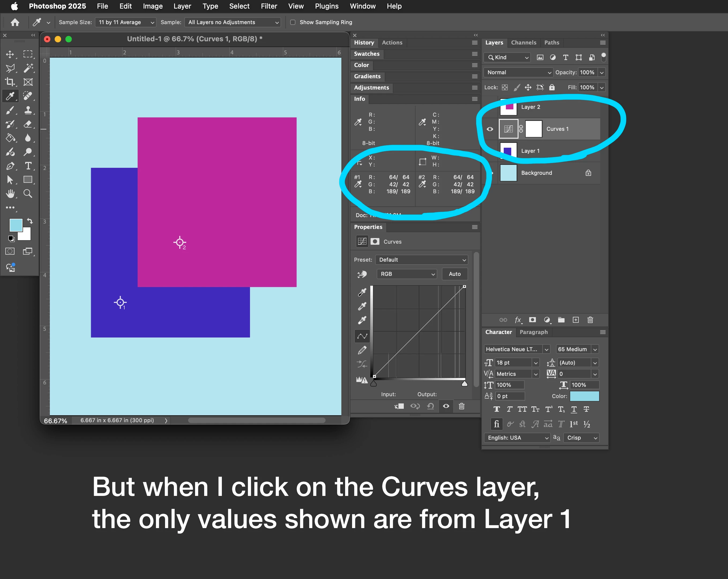
Task: Click the delete layer trash icon
Action: pos(590,320)
